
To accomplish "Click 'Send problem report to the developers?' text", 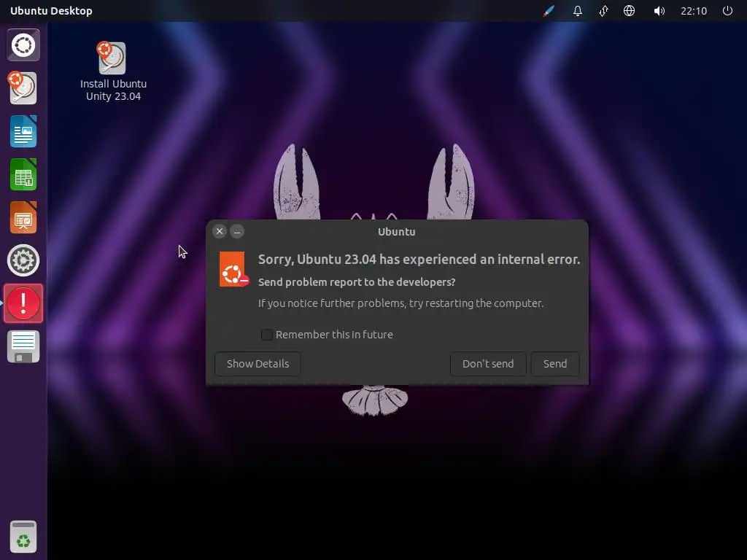I will coord(356,282).
